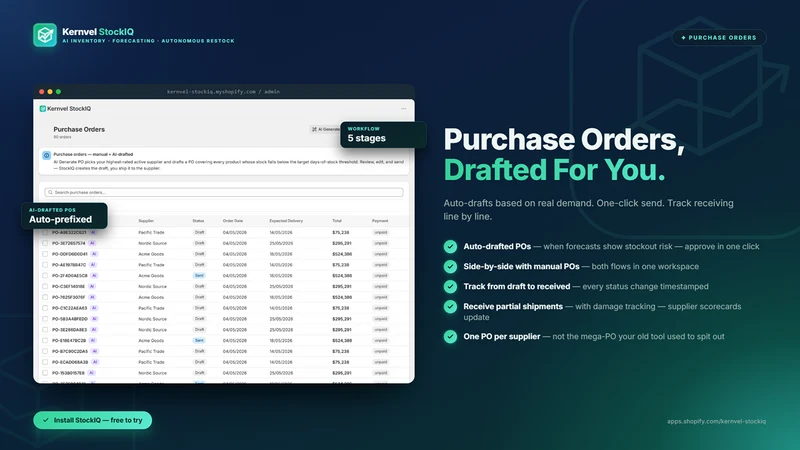Select the checkbox for PO-00FD6D0D41
Screen dimensions: 800x450
pyautogui.click(x=45, y=254)
